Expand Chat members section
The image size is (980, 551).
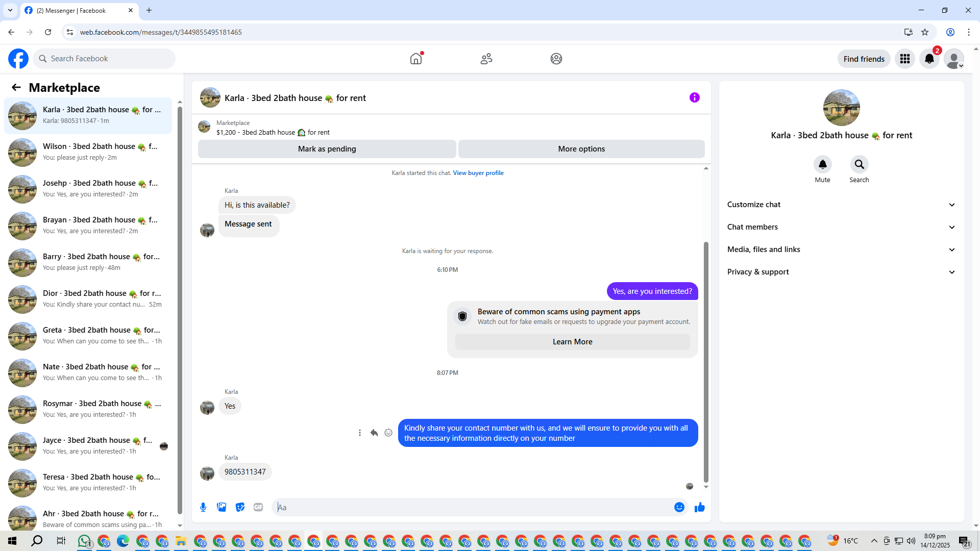click(x=841, y=227)
